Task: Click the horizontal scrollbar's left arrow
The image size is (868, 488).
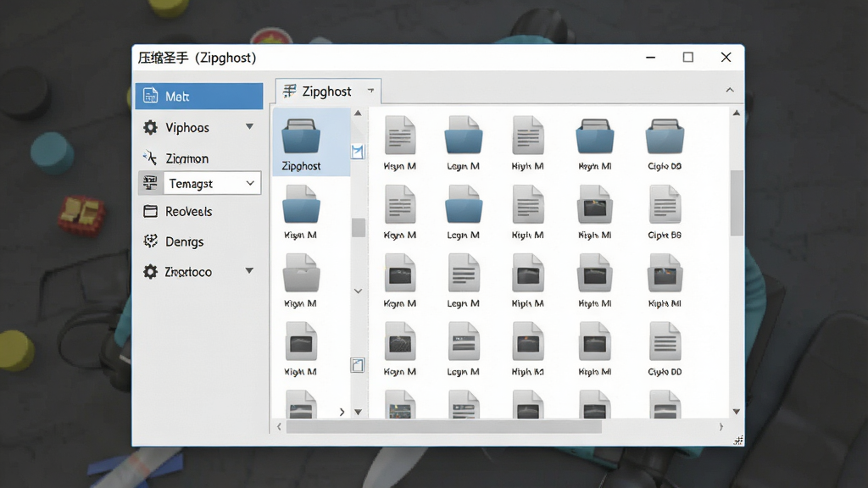Action: (279, 427)
